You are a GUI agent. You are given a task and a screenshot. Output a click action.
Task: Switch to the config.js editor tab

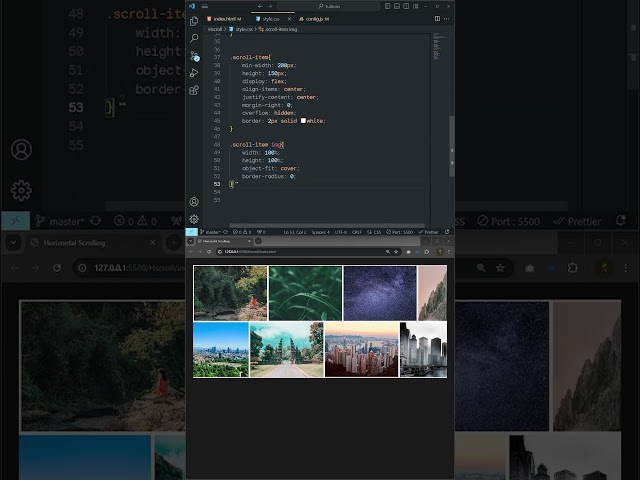click(314, 19)
